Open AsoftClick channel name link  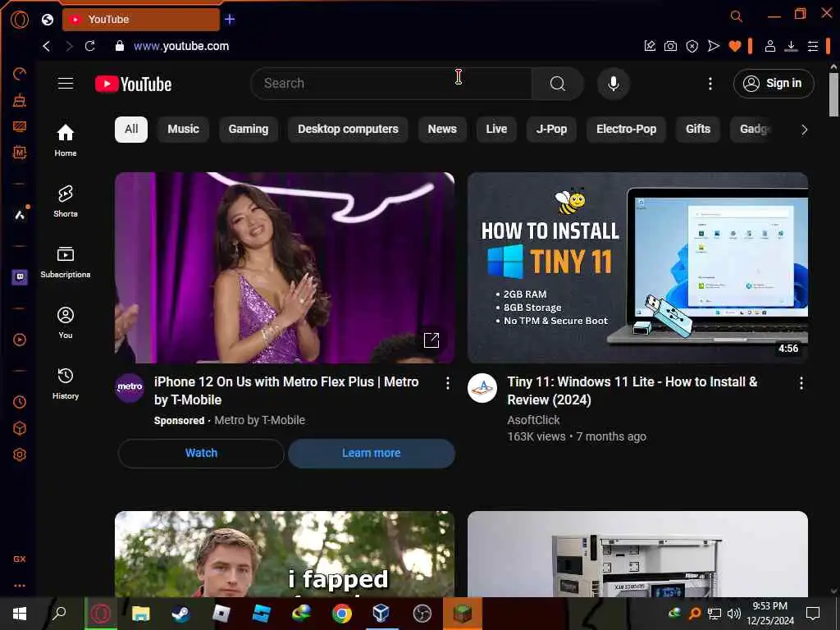point(533,420)
